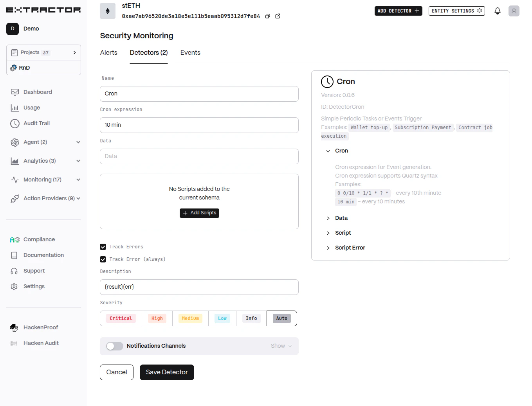
Task: Click the Data input field
Action: click(199, 156)
